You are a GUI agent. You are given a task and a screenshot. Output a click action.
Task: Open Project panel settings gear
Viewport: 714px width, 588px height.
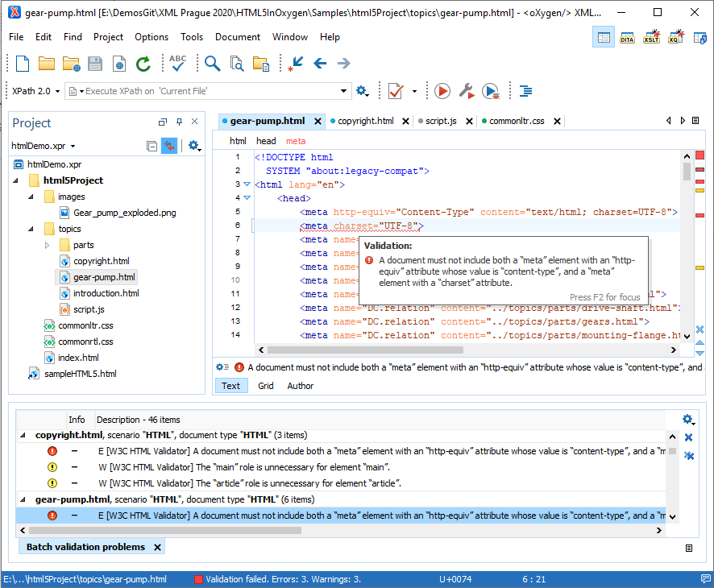(194, 146)
